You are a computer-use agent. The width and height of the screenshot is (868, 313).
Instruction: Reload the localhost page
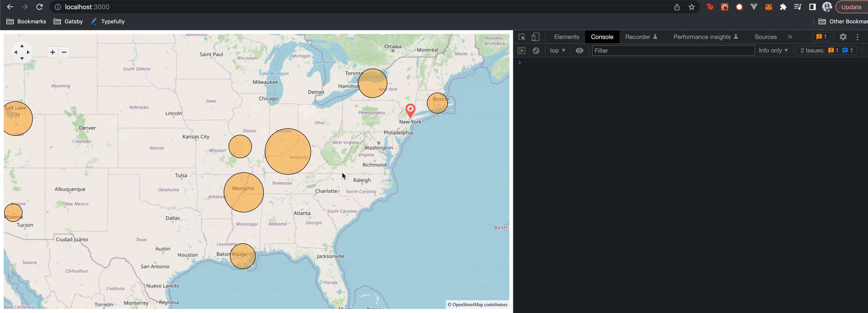pyautogui.click(x=39, y=7)
